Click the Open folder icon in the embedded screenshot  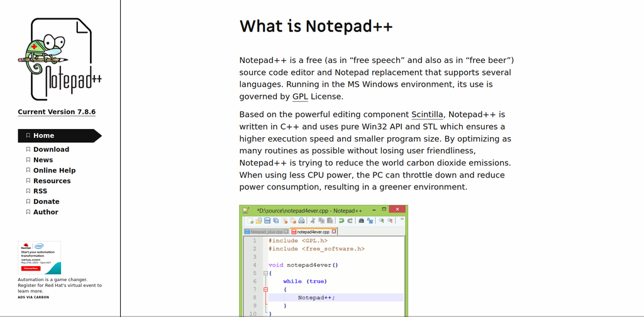pos(258,221)
